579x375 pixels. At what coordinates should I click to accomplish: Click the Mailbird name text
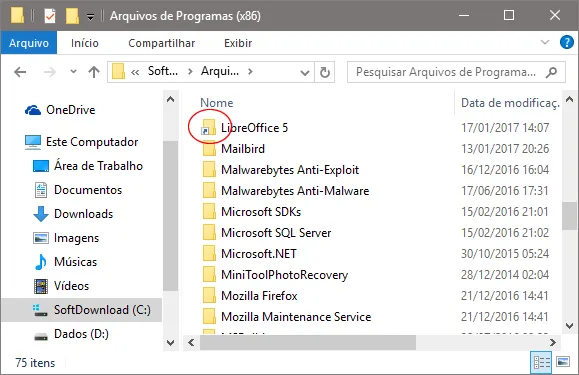243,149
